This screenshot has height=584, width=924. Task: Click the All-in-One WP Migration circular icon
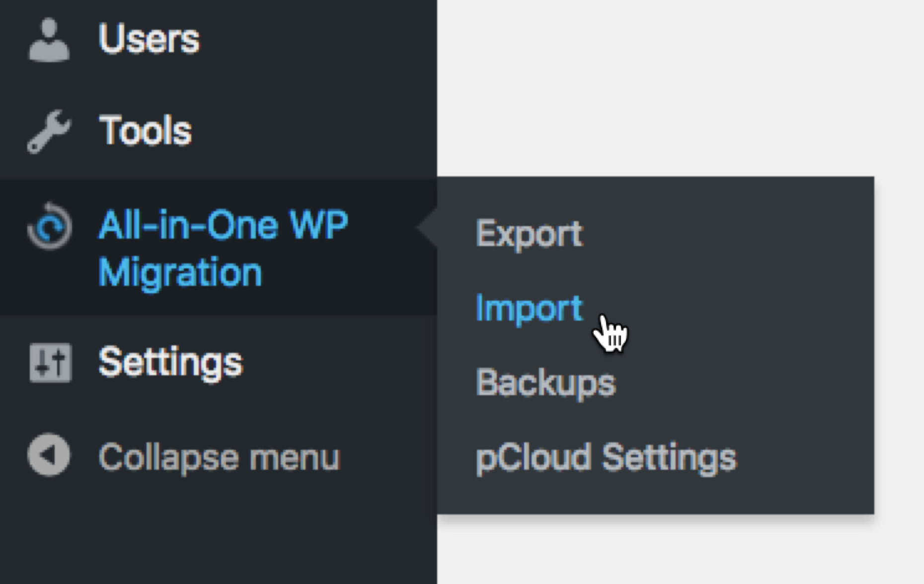click(x=50, y=227)
